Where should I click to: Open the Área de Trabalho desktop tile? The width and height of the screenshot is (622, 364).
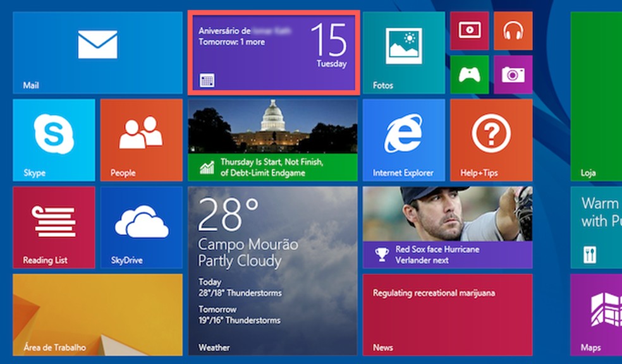(97, 315)
